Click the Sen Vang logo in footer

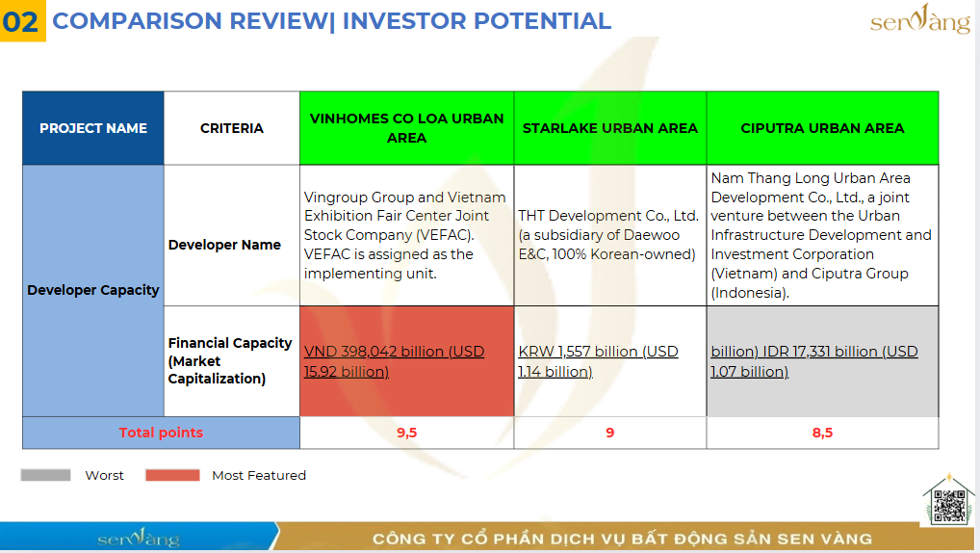coord(138,538)
